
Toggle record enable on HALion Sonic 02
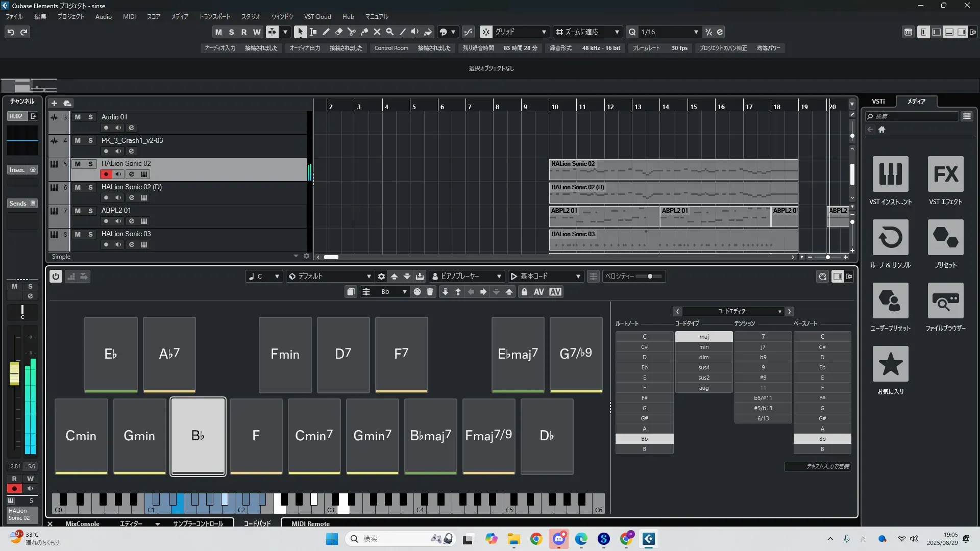tap(106, 174)
